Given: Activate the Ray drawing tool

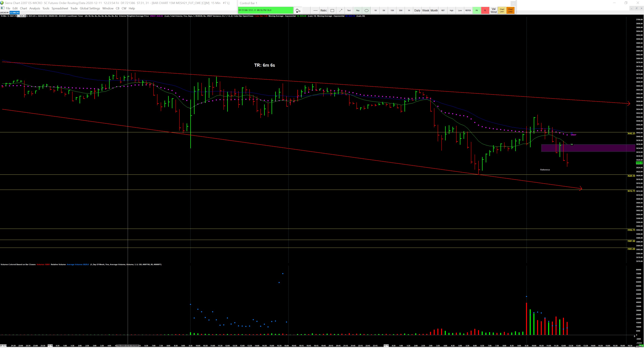Looking at the screenshot, I should click(358, 11).
